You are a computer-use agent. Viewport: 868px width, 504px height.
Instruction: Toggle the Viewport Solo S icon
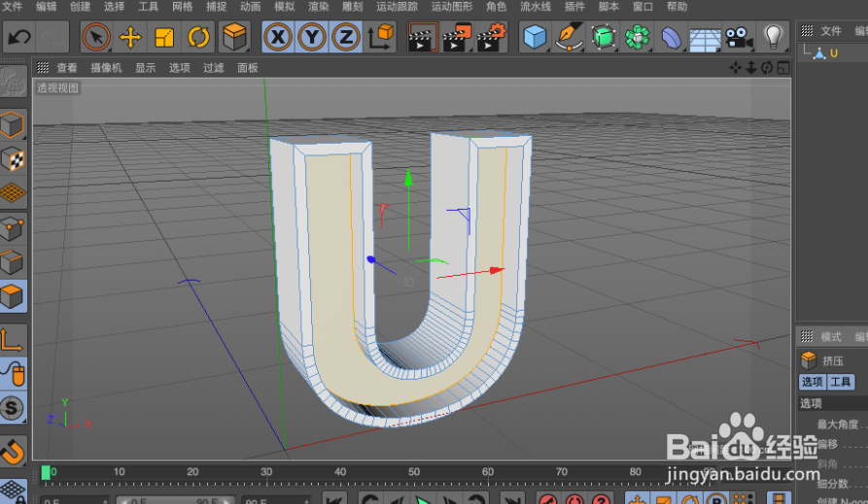(13, 408)
